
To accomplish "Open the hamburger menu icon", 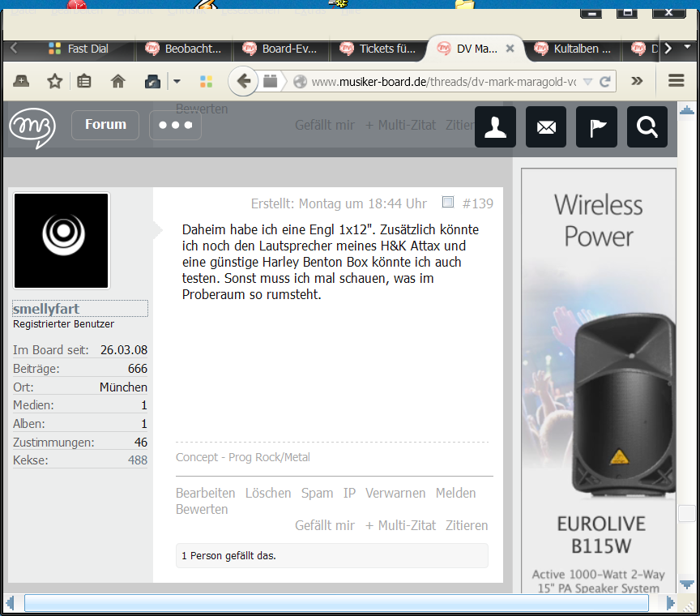I will pyautogui.click(x=676, y=81).
